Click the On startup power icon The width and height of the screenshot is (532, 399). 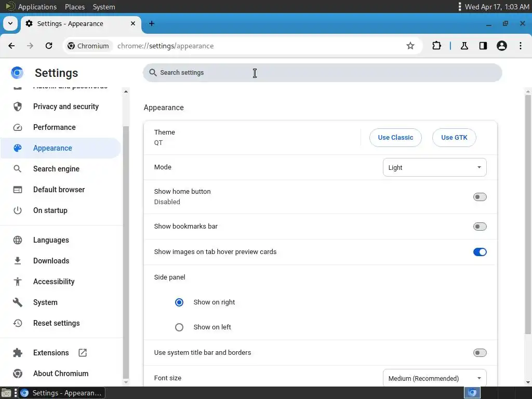tap(18, 210)
